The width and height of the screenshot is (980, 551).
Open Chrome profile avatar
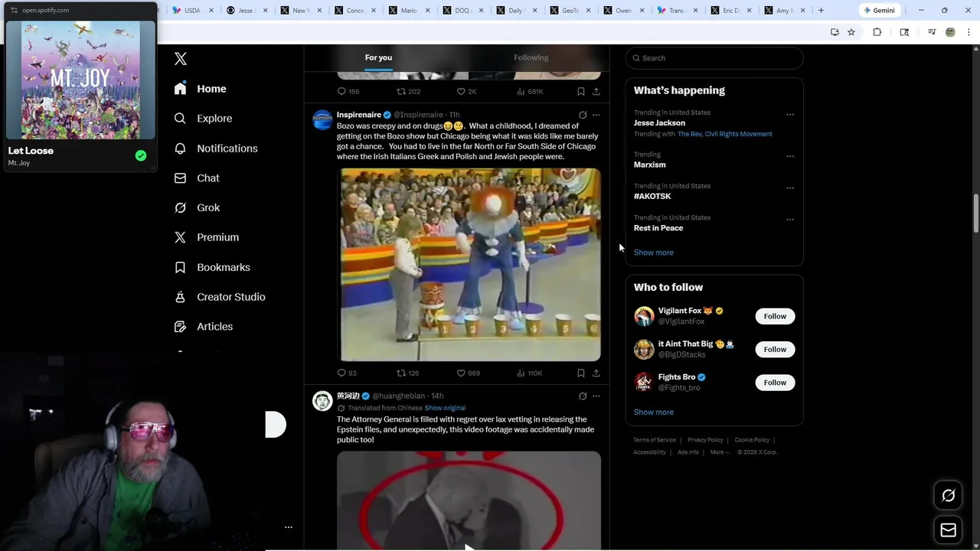pyautogui.click(x=950, y=32)
